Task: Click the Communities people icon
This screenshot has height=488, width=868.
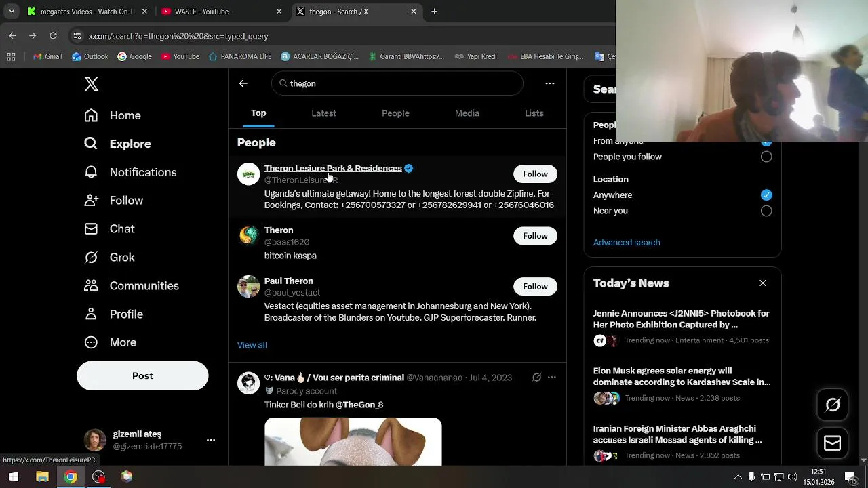Action: (91, 286)
